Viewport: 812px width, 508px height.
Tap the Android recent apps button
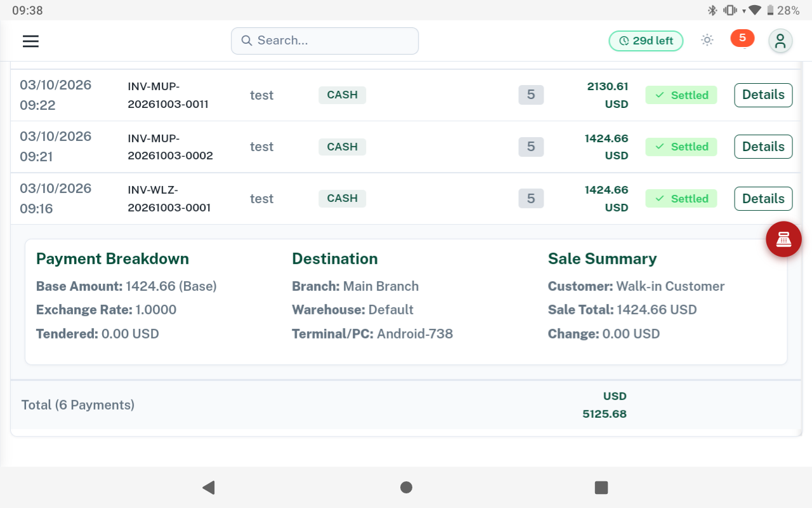601,488
